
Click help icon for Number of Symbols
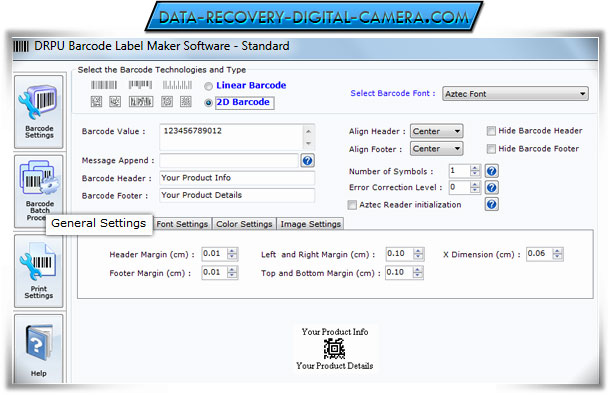tap(492, 171)
